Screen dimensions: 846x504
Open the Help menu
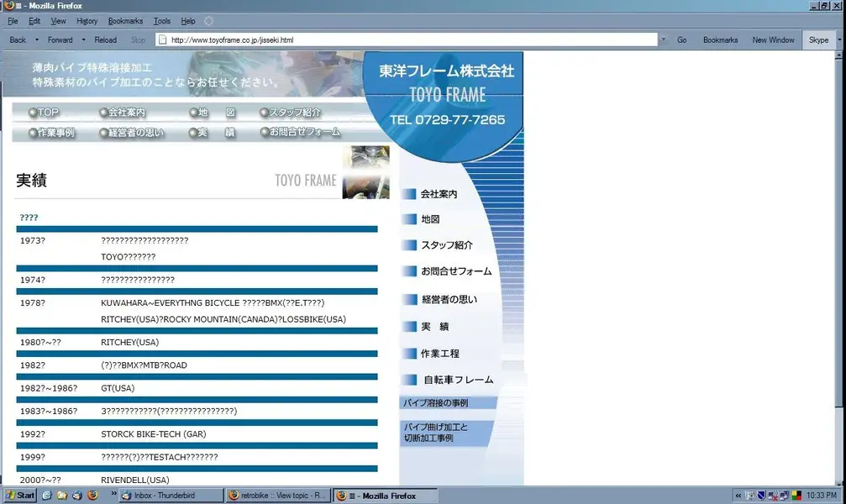pos(187,21)
